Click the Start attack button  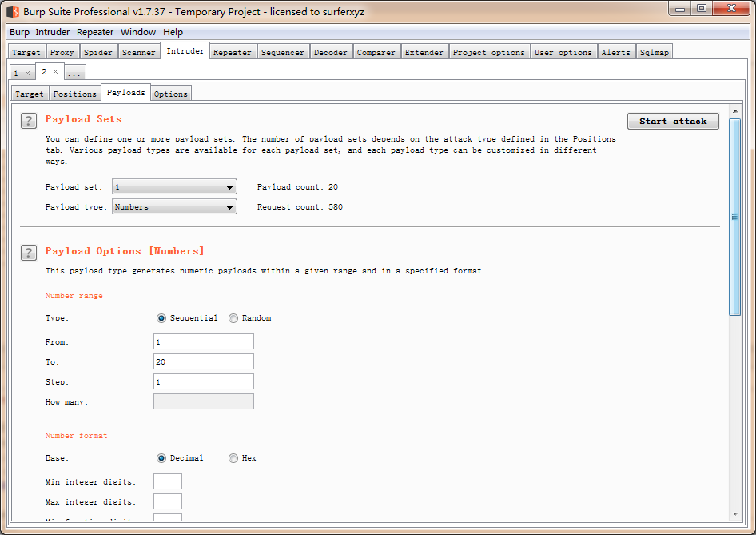coord(673,121)
